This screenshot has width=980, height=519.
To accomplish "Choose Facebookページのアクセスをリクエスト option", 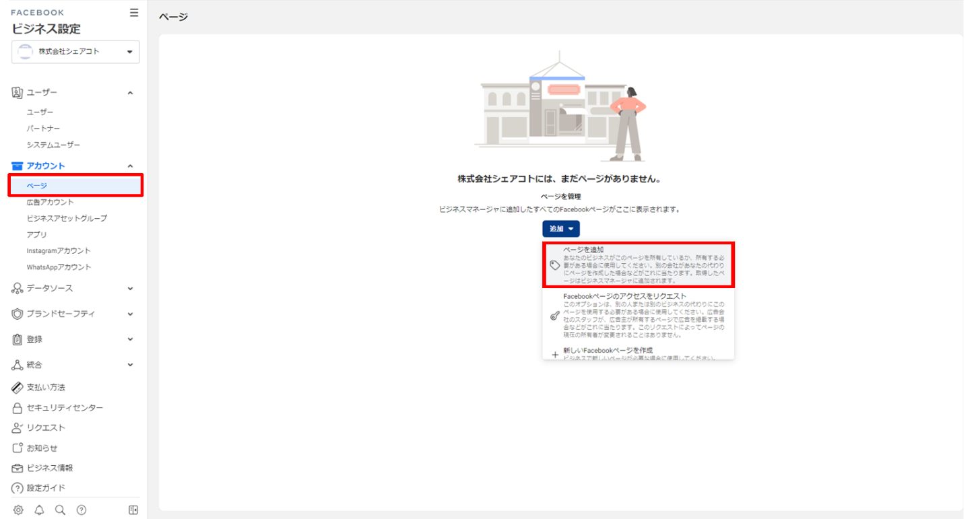I will coord(639,315).
